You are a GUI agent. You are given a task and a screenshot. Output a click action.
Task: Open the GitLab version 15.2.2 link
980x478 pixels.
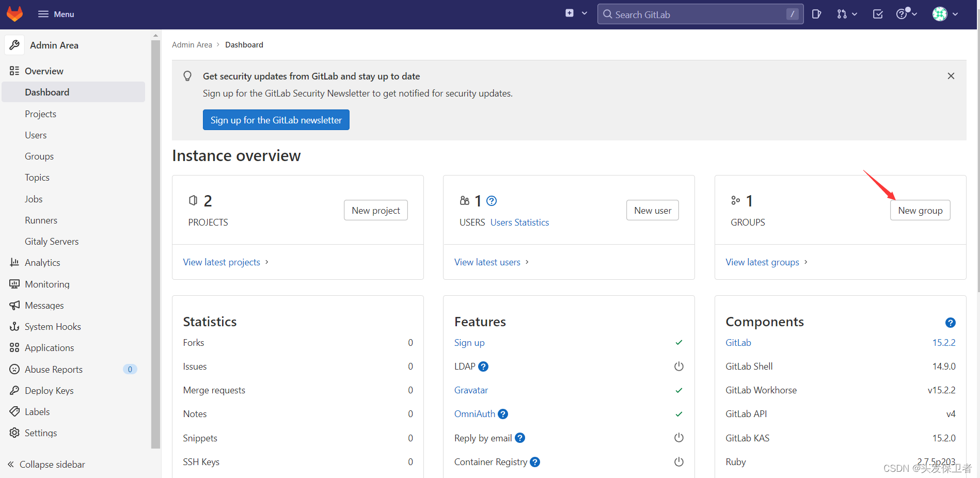pyautogui.click(x=944, y=343)
